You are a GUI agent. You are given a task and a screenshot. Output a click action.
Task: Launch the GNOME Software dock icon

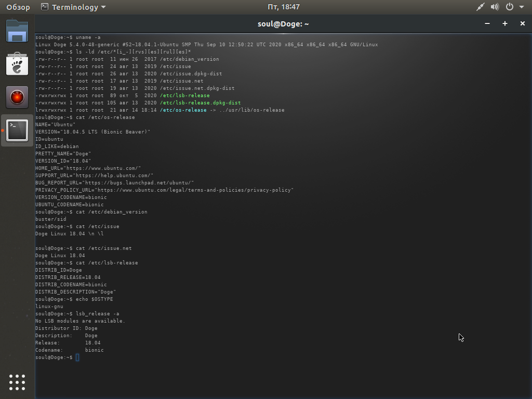point(17,64)
